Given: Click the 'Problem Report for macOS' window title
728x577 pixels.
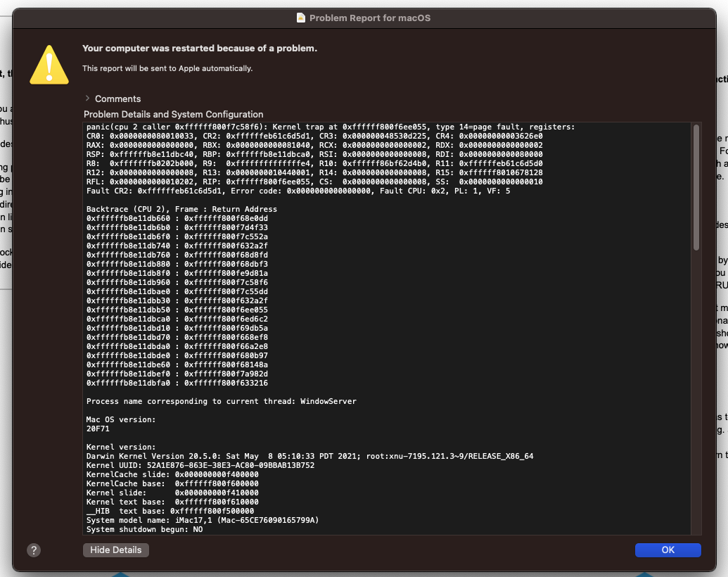Looking at the screenshot, I should pyautogui.click(x=370, y=18).
